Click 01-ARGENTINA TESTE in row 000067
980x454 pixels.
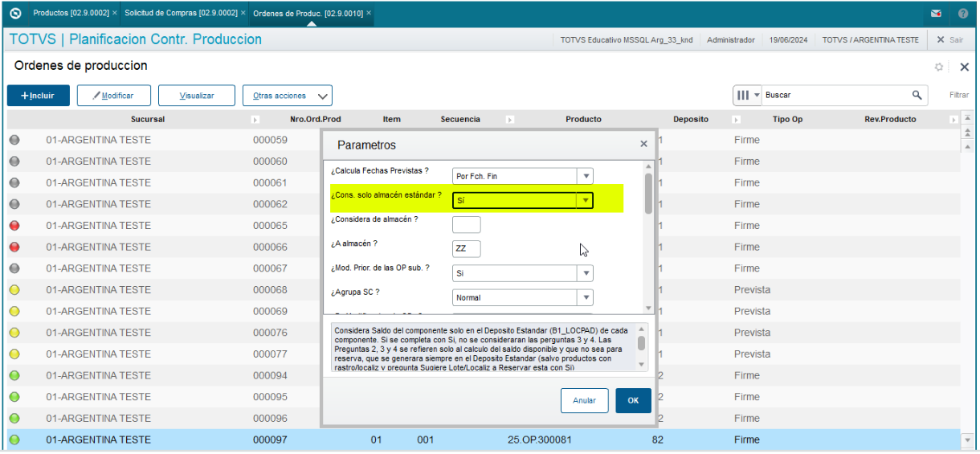pos(98,268)
